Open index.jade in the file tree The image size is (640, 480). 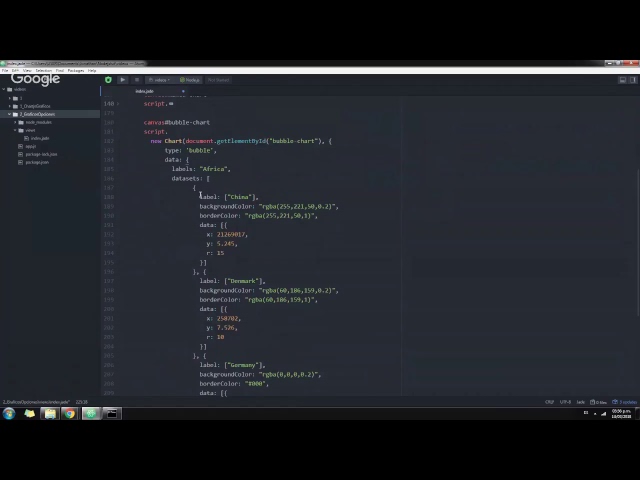point(40,138)
